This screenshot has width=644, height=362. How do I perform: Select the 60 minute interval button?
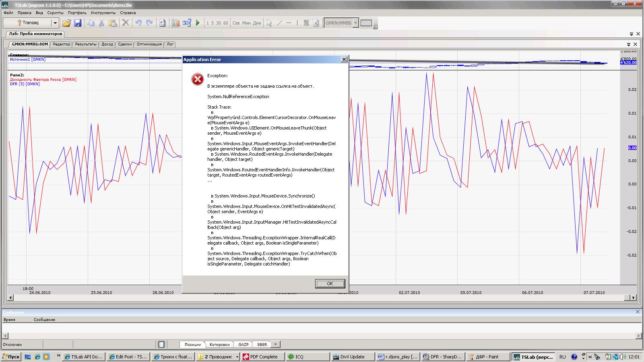[x=226, y=23]
